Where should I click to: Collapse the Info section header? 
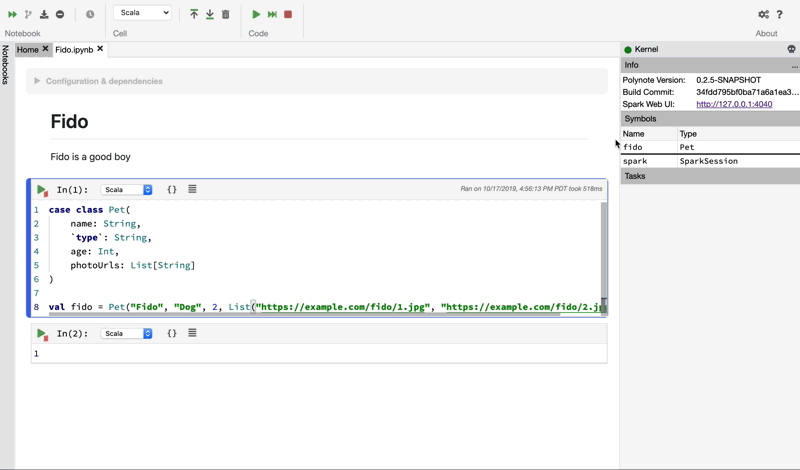pos(710,65)
